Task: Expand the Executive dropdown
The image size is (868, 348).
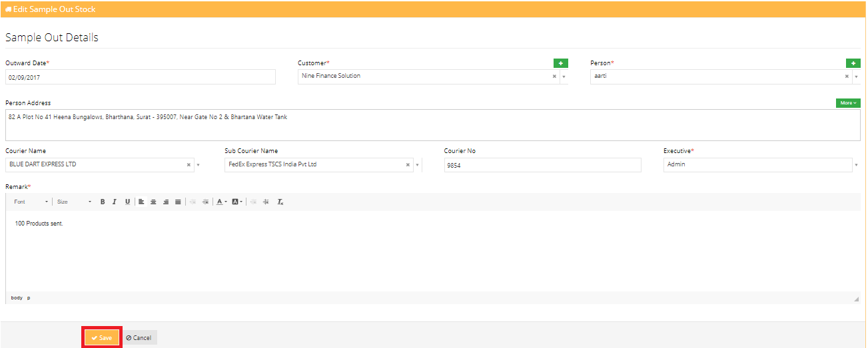Action: point(855,164)
